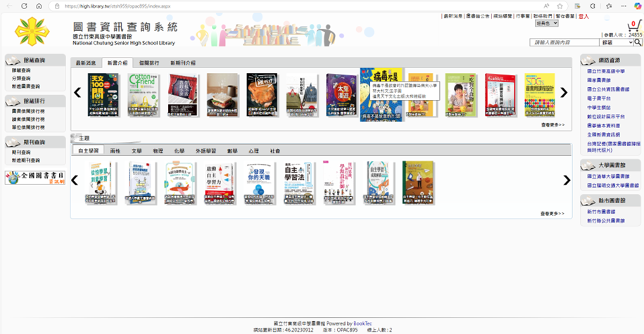Click right arrow in 主題 book carousel
This screenshot has width=644, height=334.
click(567, 181)
